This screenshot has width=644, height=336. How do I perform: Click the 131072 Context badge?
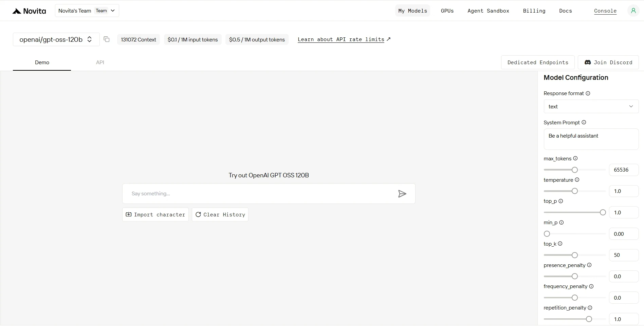point(139,39)
